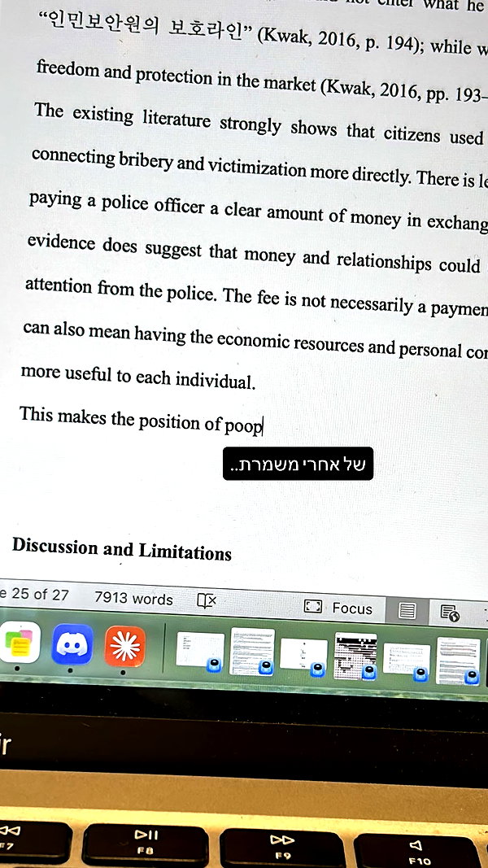Screen dimensions: 488x868
Task: Click the spelling and grammar check book icon
Action: click(207, 600)
